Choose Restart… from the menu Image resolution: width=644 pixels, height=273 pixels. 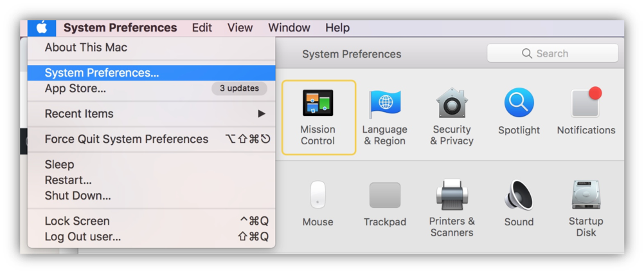68,180
